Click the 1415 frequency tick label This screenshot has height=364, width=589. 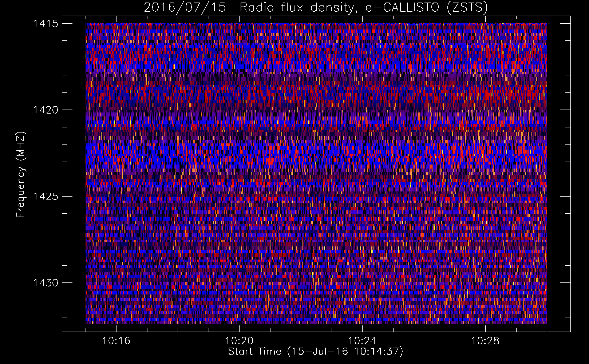click(x=46, y=24)
